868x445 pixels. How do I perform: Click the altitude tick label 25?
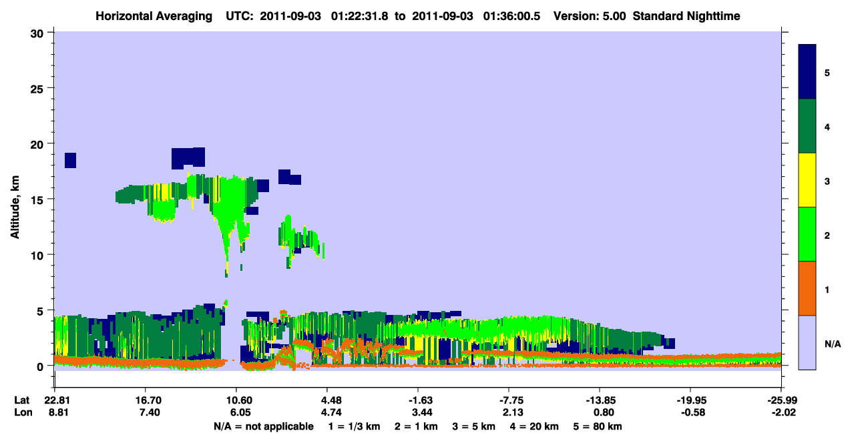point(38,88)
